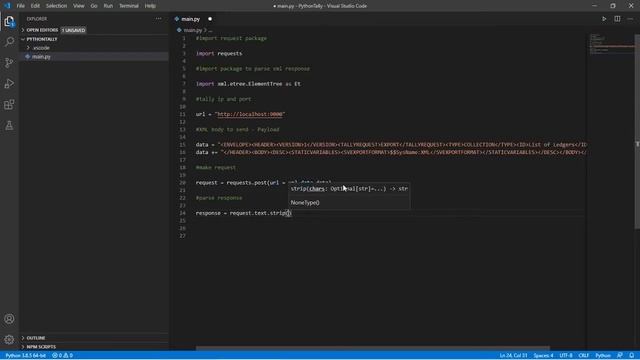Select Python 3.8.5 64-bit interpreter
Image resolution: width=640 pixels, height=360 pixels.
25,356
